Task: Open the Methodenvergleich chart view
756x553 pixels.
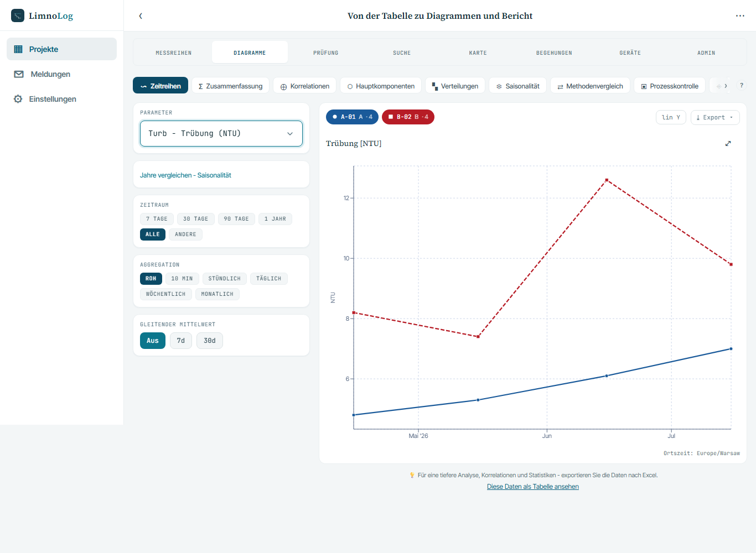Action: (590, 86)
